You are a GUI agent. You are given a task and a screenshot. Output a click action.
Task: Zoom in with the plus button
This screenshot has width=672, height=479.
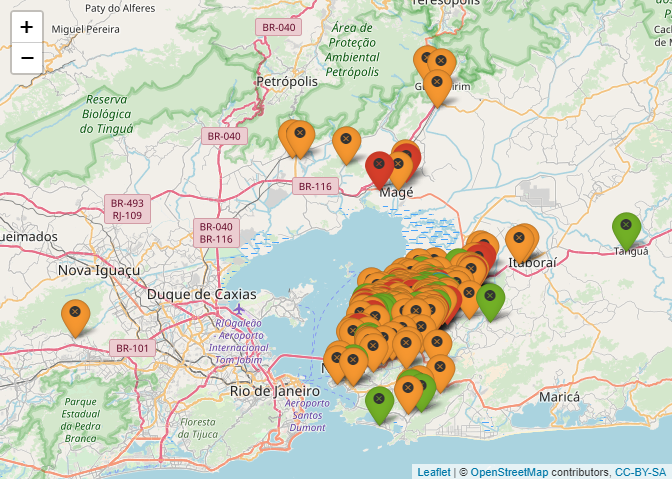(27, 27)
